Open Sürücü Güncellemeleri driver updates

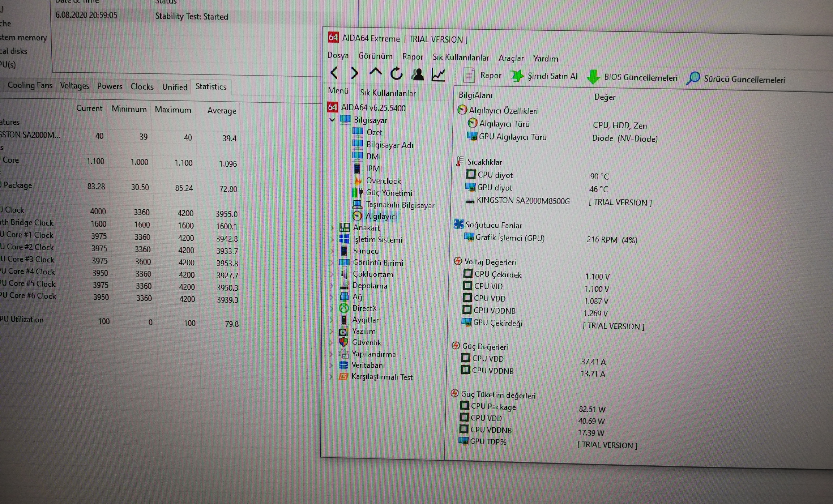(x=736, y=80)
